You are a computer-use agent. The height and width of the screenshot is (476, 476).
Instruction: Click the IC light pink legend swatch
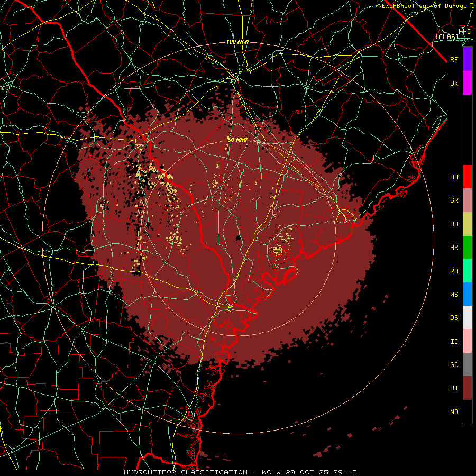coord(467,341)
